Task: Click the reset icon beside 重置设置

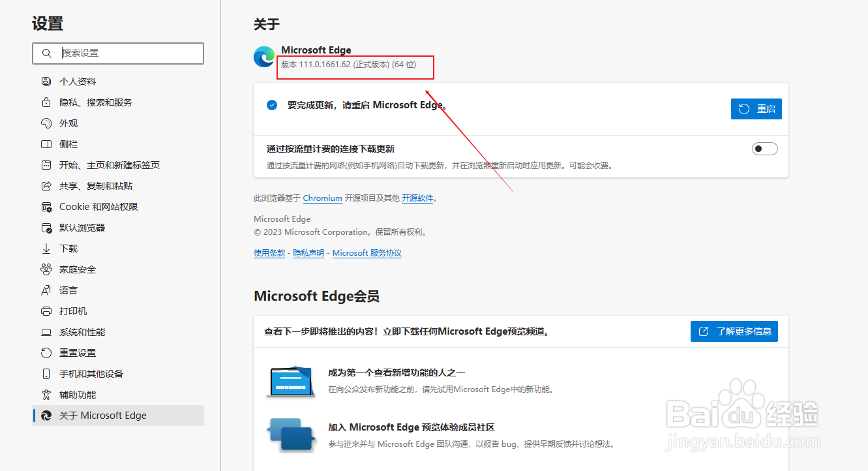Action: (46, 353)
